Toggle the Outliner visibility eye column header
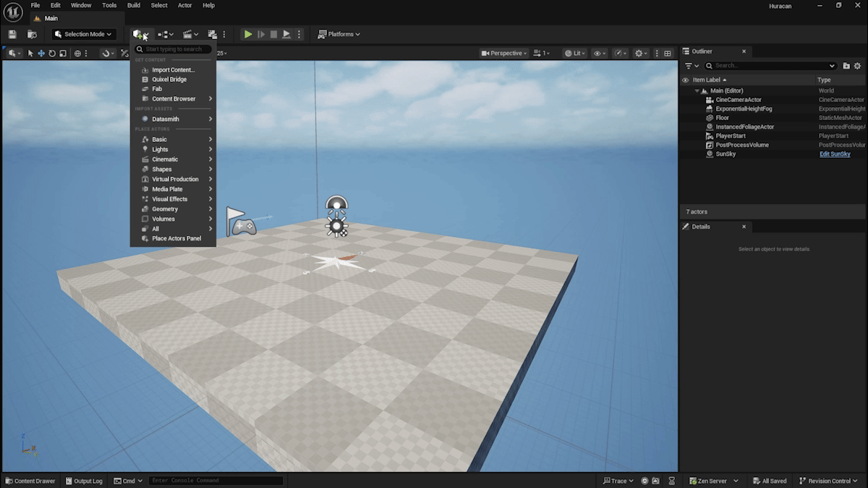The height and width of the screenshot is (488, 868). coord(685,80)
